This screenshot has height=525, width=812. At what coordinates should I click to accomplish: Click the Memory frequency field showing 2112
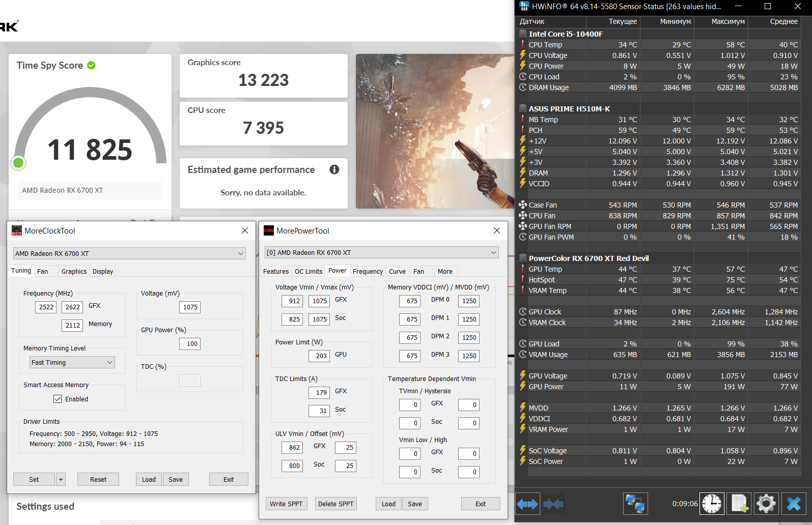click(72, 326)
